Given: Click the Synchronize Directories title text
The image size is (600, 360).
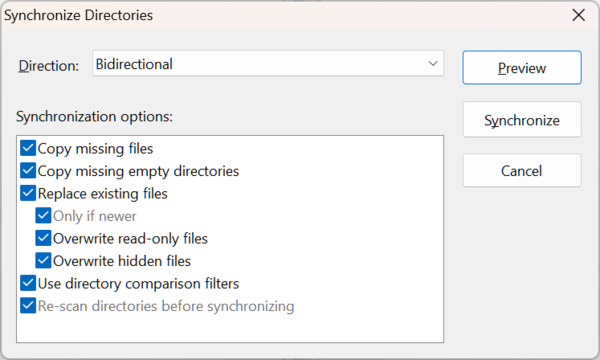Looking at the screenshot, I should tap(78, 15).
